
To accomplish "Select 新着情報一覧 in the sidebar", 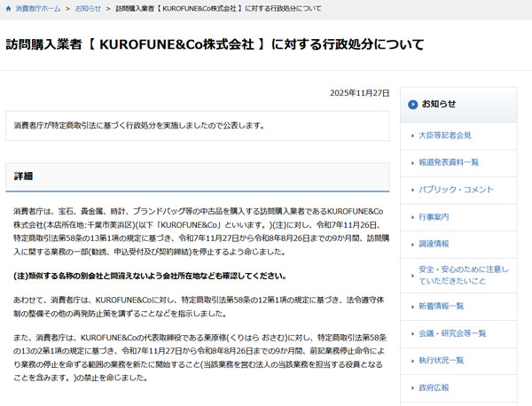I will (x=441, y=306).
